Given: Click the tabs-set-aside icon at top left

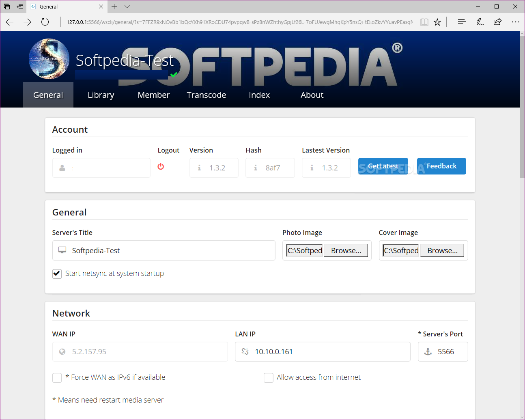Looking at the screenshot, I should pos(7,6).
